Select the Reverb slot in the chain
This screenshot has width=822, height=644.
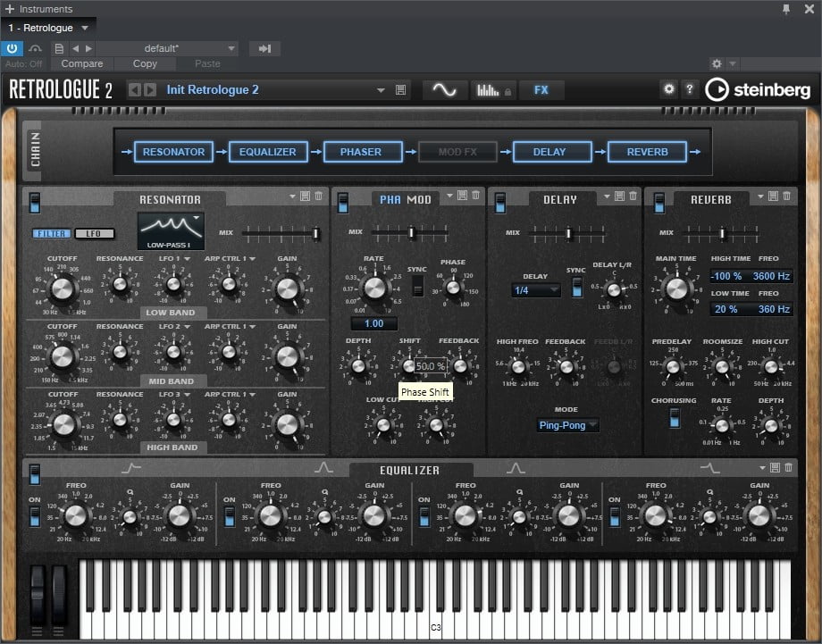(647, 152)
